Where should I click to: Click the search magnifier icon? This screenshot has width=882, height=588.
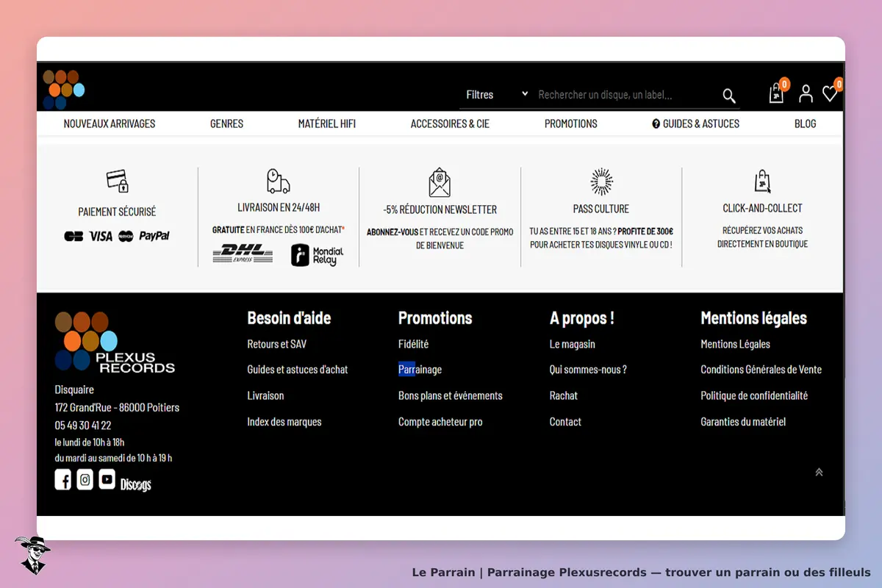(x=729, y=96)
